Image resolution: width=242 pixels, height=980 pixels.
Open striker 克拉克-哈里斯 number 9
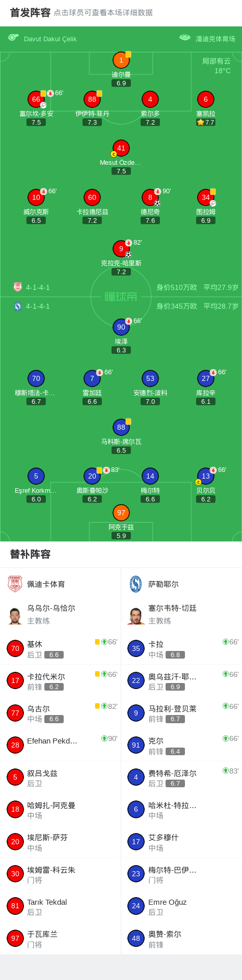[x=121, y=249]
